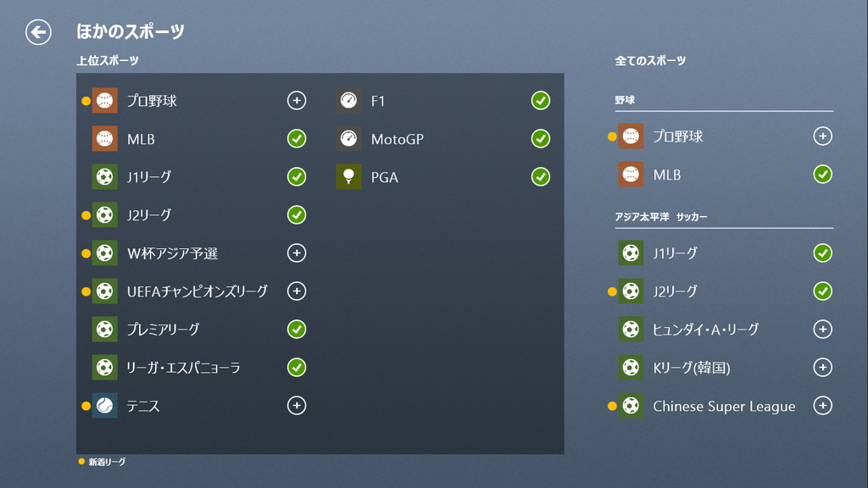Click the 全てのスポーツ heading
The image size is (868, 488).
[x=650, y=61]
